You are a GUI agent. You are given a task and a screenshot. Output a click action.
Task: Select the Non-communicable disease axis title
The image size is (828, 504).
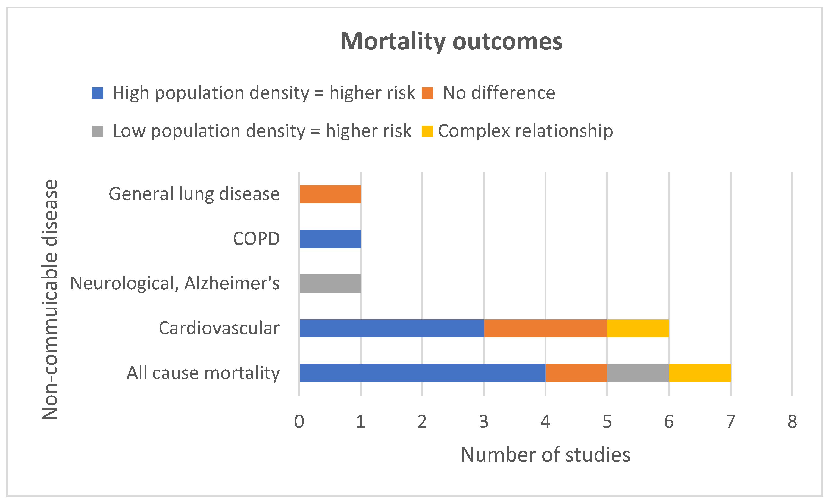click(50, 300)
